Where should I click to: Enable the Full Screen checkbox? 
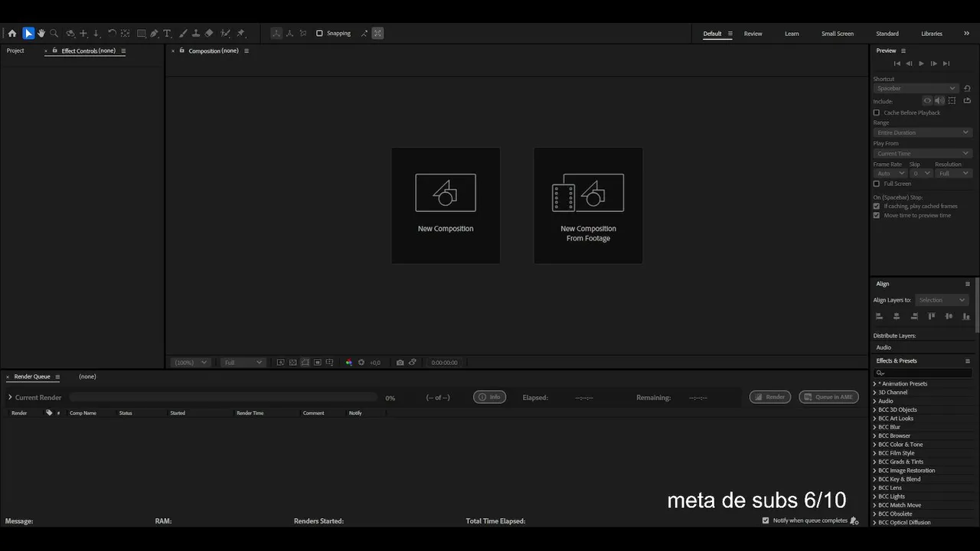[877, 184]
